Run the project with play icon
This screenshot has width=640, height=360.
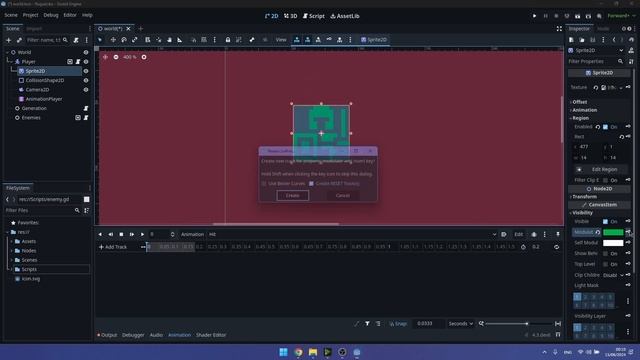[534, 16]
